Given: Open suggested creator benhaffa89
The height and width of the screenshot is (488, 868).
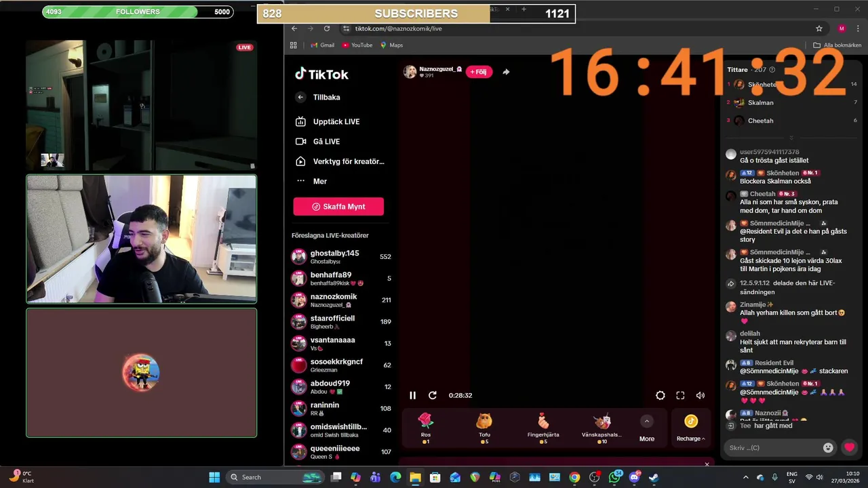Looking at the screenshot, I should [341, 279].
